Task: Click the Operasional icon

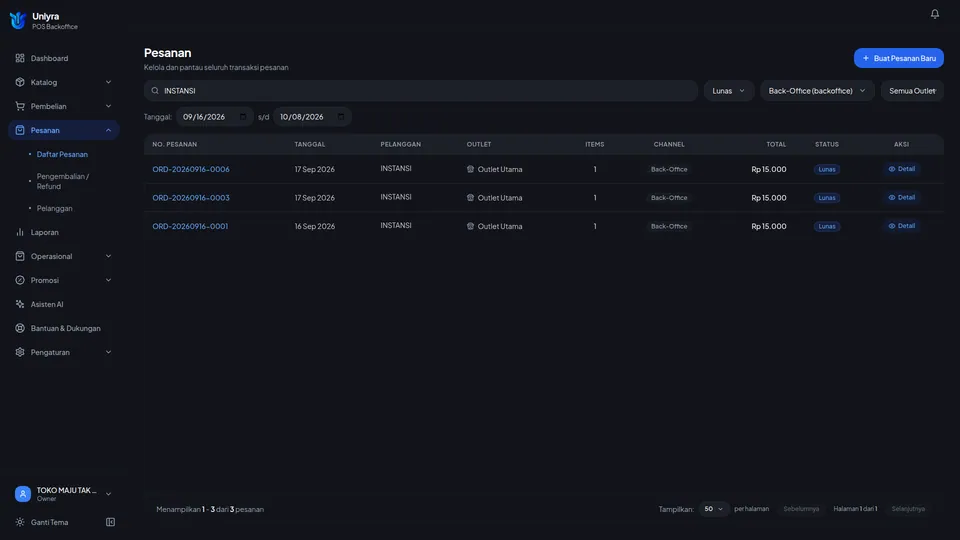Action: 20,256
